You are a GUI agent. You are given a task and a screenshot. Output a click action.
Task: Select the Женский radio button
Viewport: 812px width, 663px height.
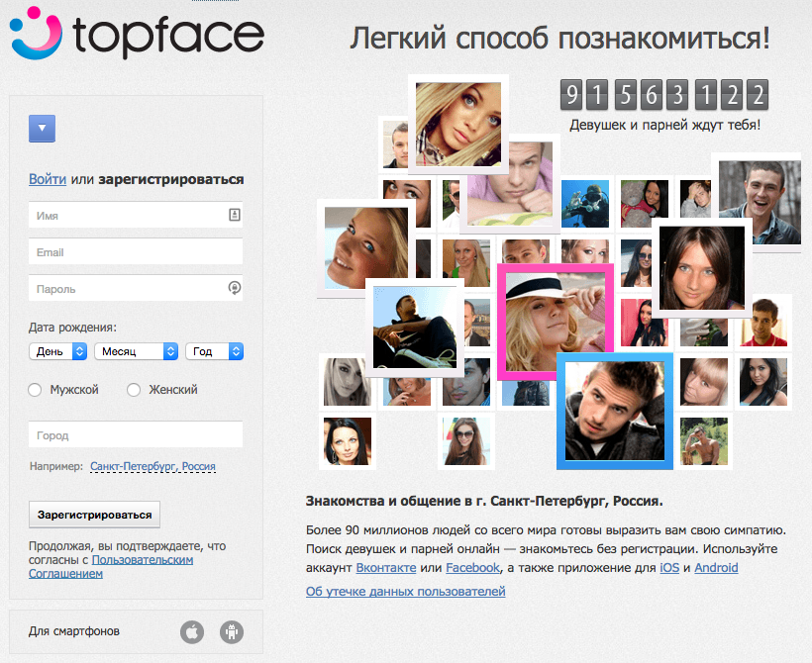click(x=134, y=390)
